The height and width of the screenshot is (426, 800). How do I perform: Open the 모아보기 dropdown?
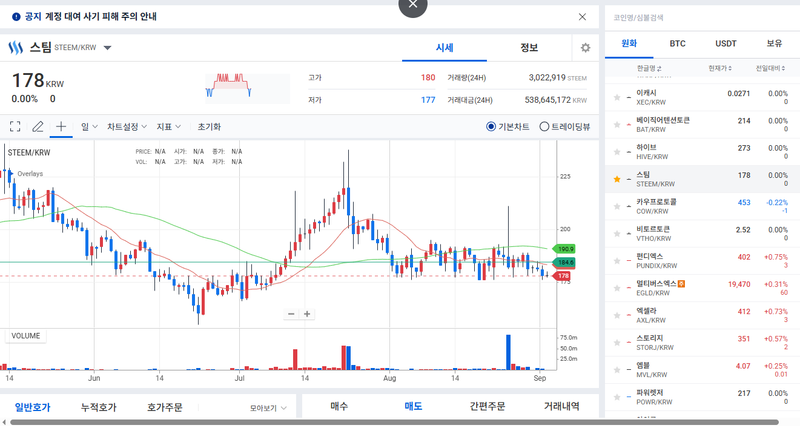point(268,408)
